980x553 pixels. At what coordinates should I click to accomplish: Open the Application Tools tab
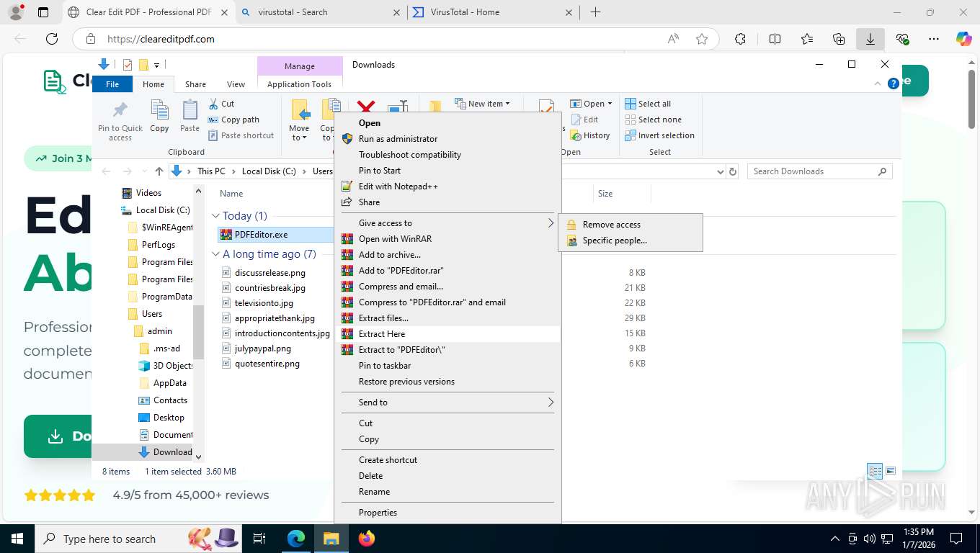(x=299, y=84)
